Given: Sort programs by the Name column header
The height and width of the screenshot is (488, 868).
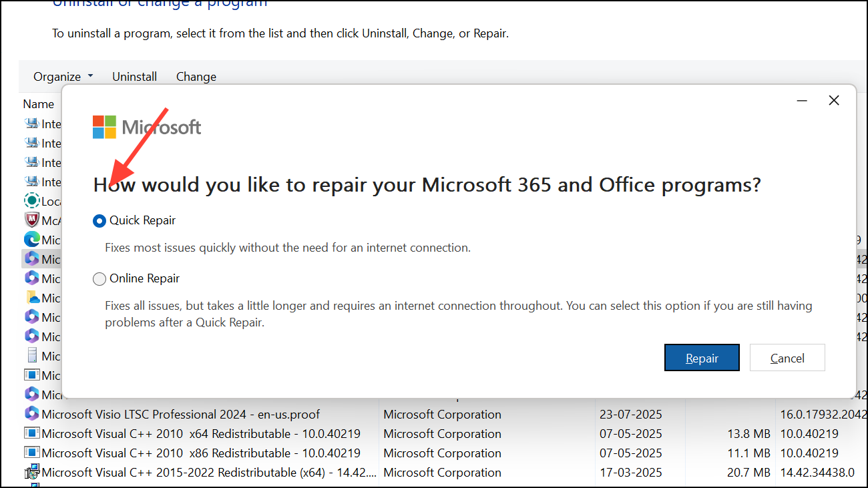Looking at the screenshot, I should (x=38, y=104).
